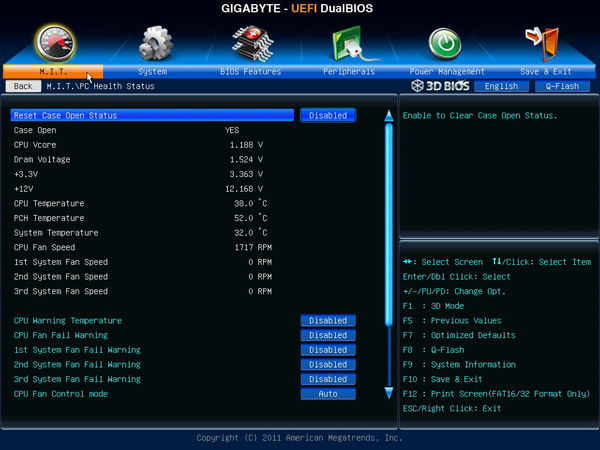Select the Peripherals tab
Image resolution: width=600 pixels, height=450 pixels.
pos(349,72)
